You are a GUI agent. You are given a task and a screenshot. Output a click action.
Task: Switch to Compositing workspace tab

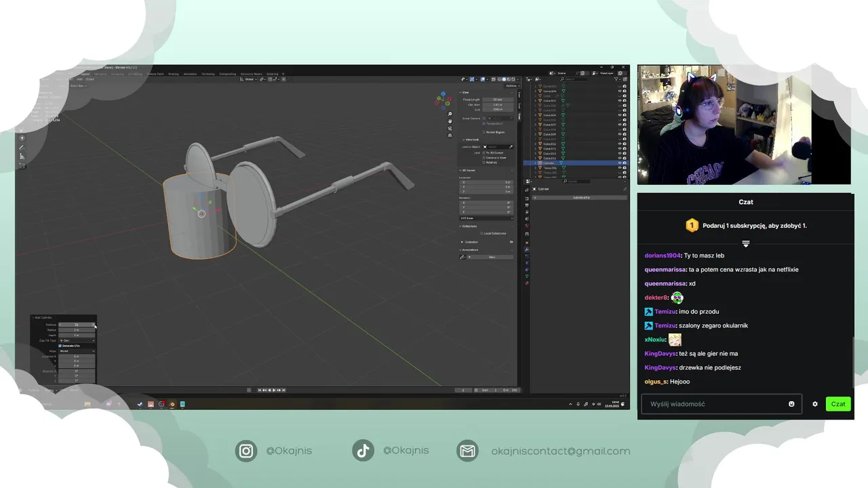(228, 74)
